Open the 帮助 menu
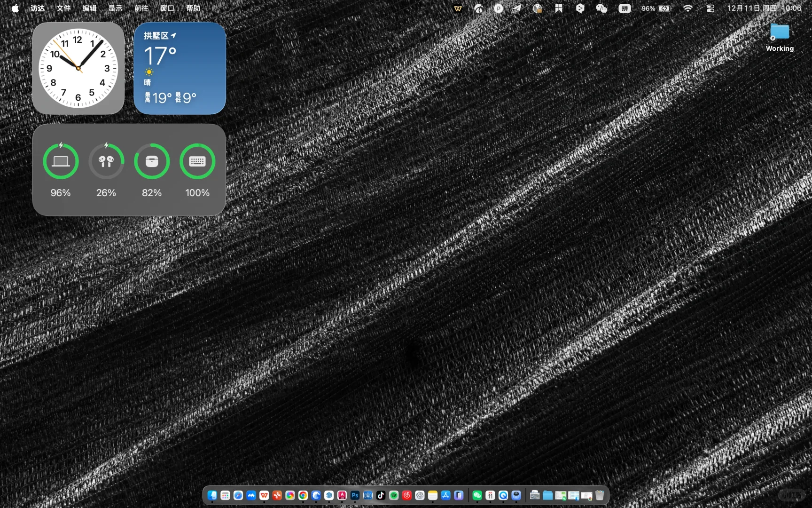812x508 pixels. [x=193, y=8]
